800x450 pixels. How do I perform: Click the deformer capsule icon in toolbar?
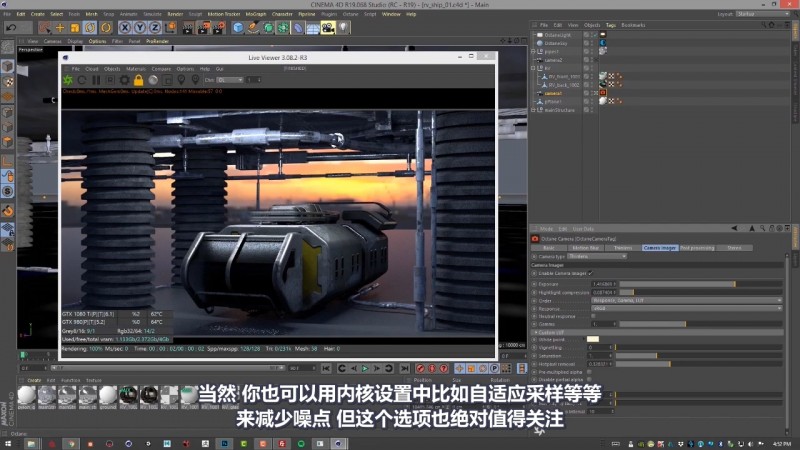click(298, 28)
